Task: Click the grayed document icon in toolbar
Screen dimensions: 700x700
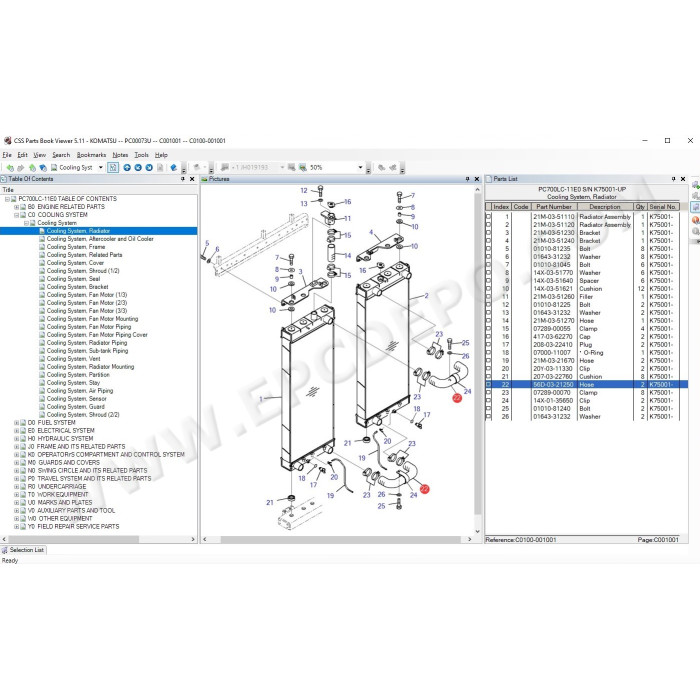Action: tap(160, 168)
